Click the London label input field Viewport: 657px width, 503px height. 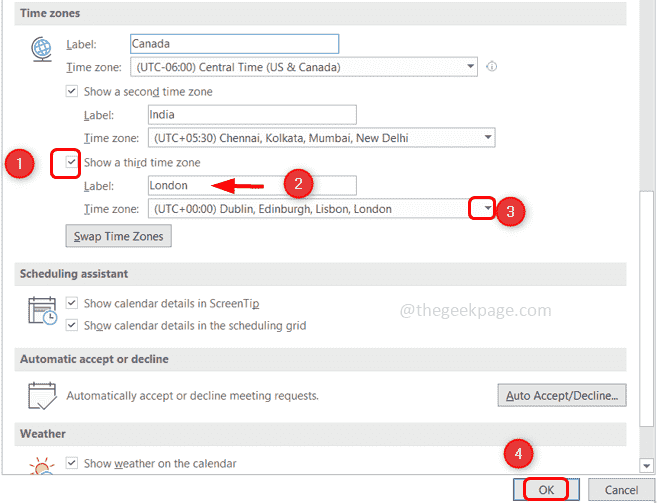[251, 185]
